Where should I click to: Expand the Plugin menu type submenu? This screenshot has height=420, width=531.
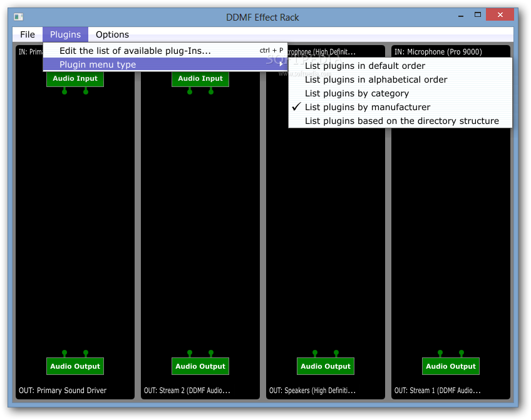pos(165,64)
